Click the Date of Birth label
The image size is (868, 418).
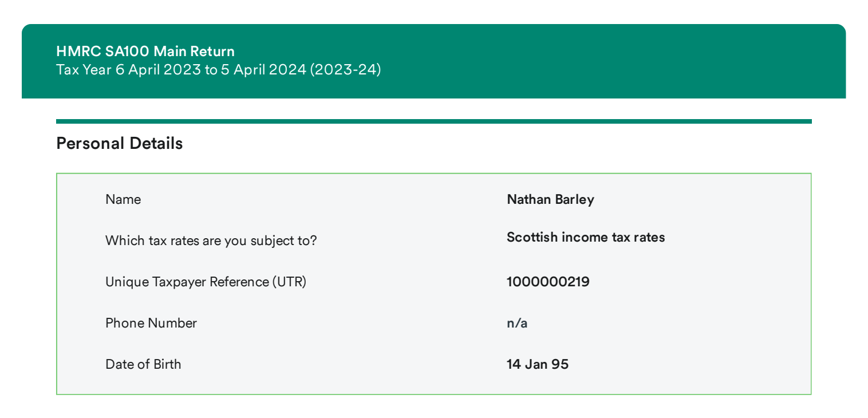(x=143, y=364)
